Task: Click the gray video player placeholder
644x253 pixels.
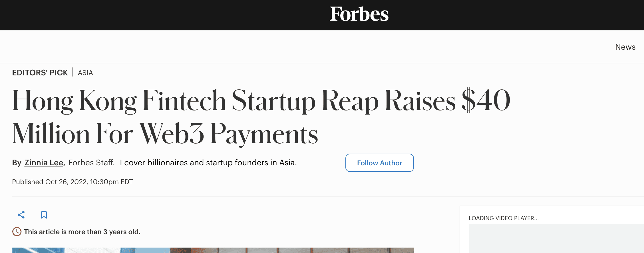Action: click(556, 238)
